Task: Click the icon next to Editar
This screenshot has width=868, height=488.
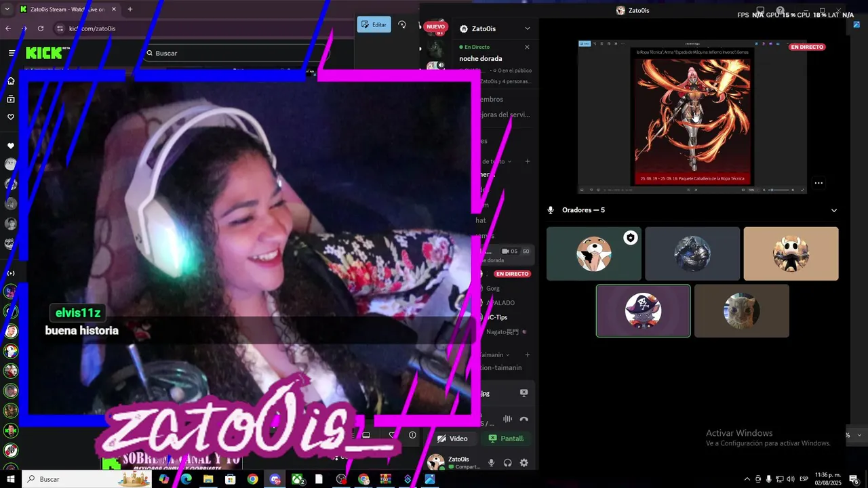Action: pos(401,24)
